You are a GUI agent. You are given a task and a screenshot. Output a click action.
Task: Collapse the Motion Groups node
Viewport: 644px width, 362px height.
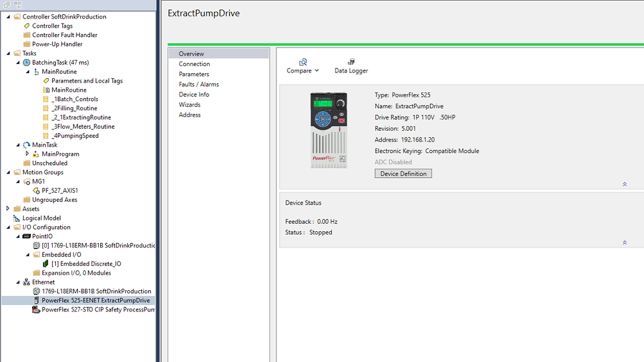8,172
